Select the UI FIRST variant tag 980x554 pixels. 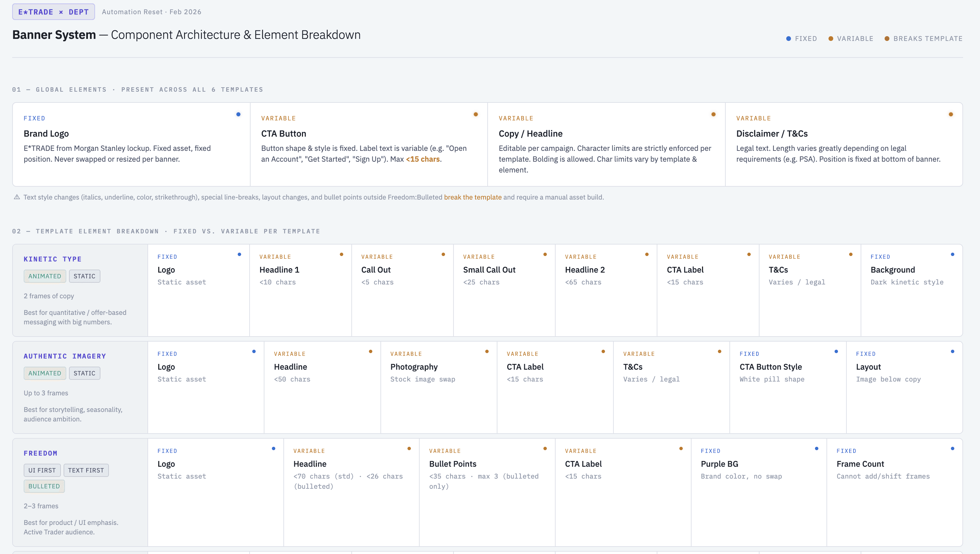(42, 470)
